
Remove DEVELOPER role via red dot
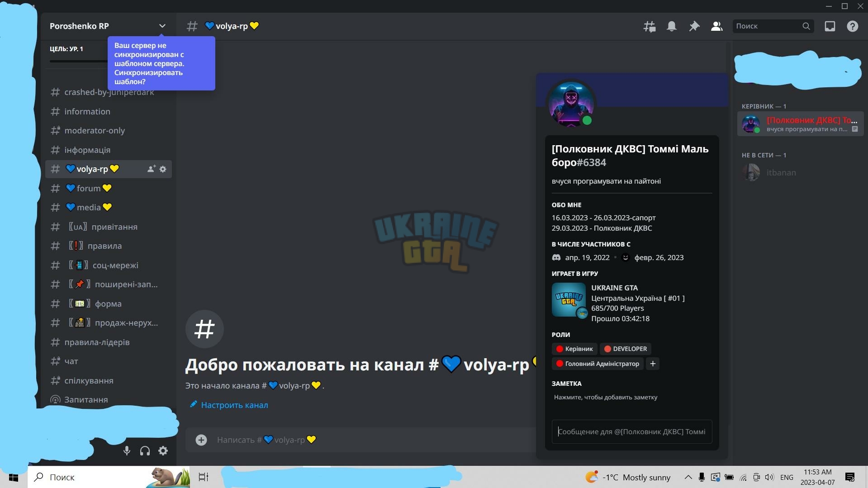click(607, 349)
